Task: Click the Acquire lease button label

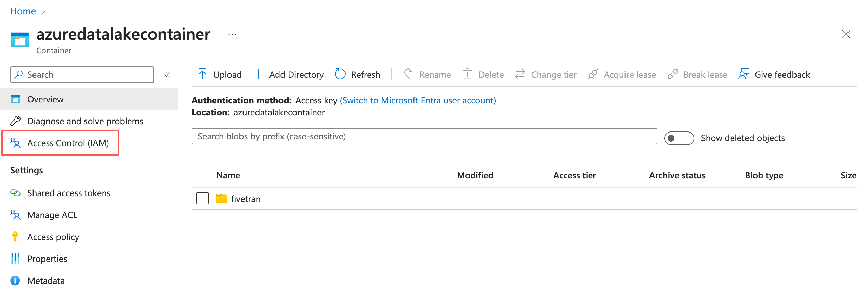Action: point(630,75)
